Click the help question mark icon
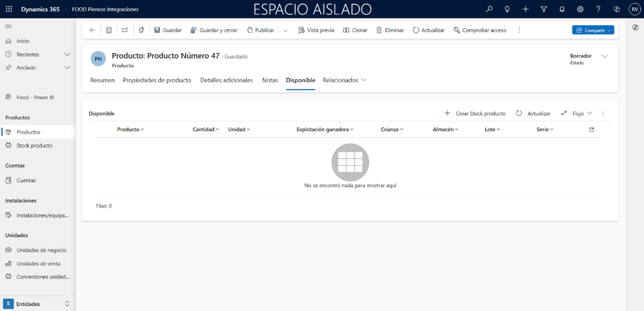644x311 pixels. (x=598, y=9)
